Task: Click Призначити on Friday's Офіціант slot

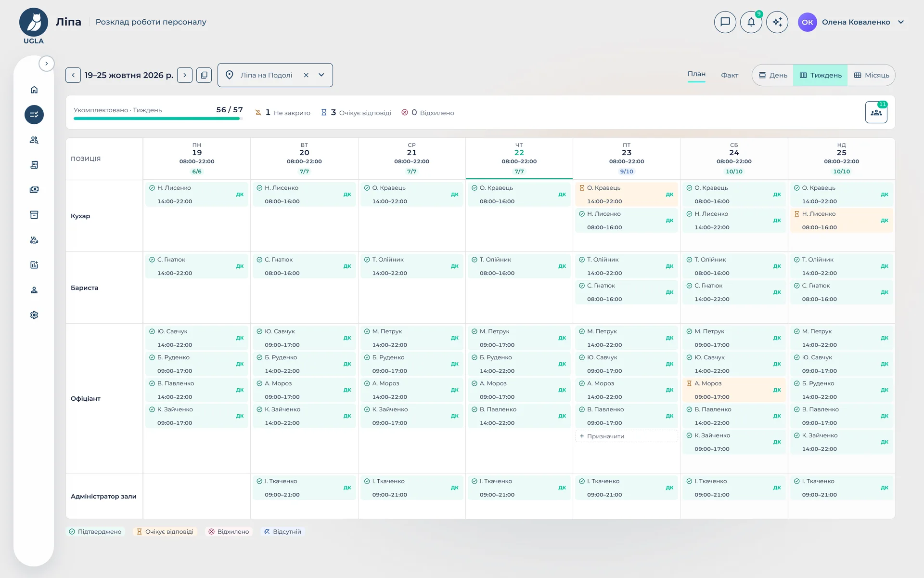Action: coord(627,436)
